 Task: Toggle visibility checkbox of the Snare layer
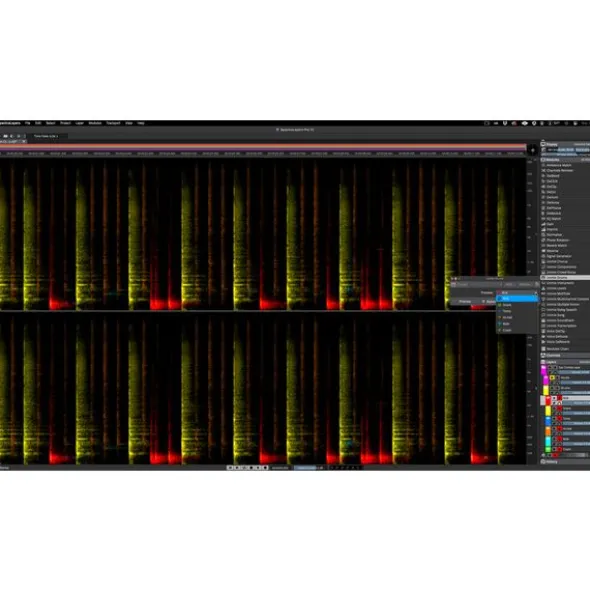pyautogui.click(x=554, y=408)
